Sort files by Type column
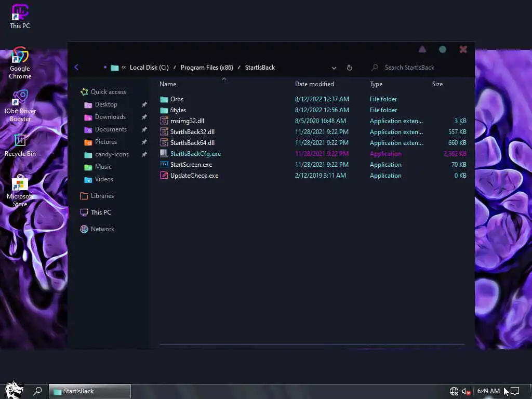532x399 pixels. click(x=376, y=84)
